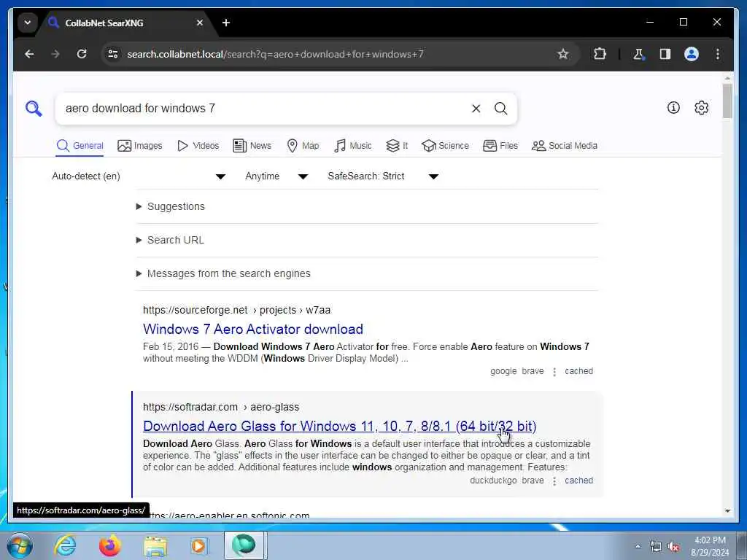
Task: Open the muted volume tray icon
Action: coord(673,547)
